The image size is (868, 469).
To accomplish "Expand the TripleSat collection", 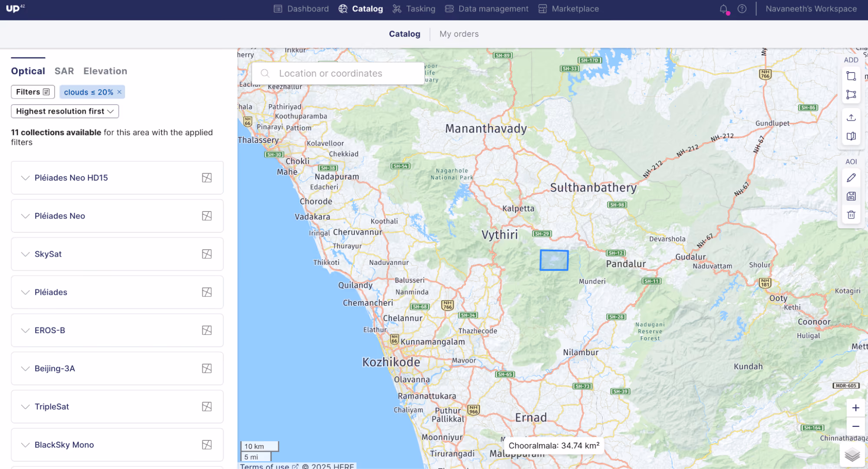I will pos(26,407).
